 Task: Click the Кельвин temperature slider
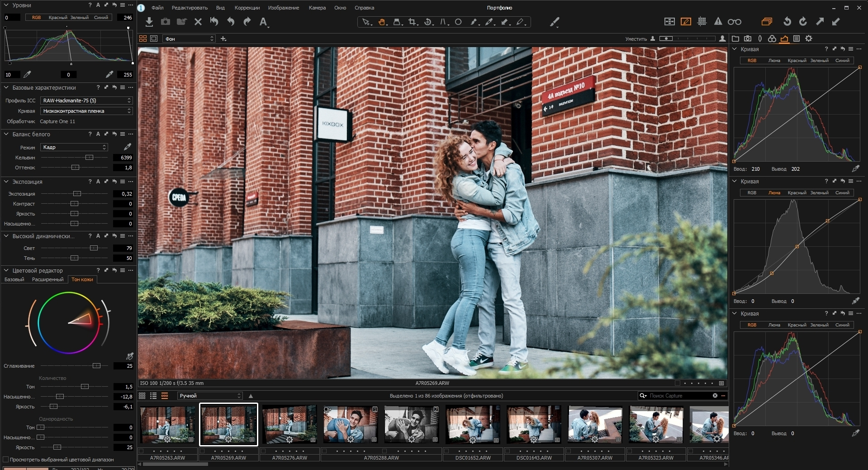89,158
